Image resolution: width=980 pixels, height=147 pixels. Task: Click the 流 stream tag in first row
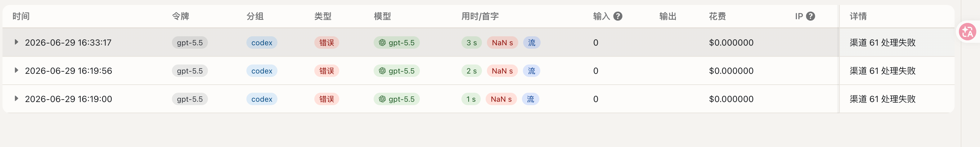click(532, 42)
